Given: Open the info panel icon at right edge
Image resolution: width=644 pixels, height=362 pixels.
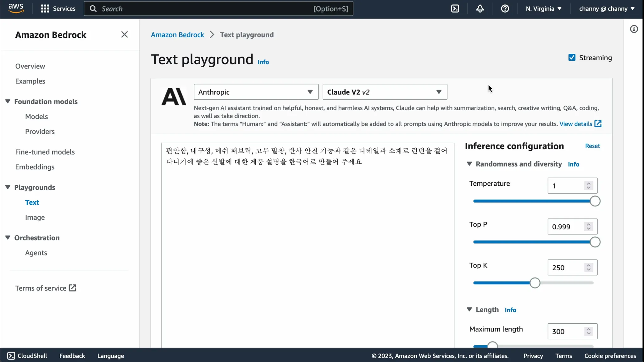Looking at the screenshot, I should pyautogui.click(x=634, y=29).
